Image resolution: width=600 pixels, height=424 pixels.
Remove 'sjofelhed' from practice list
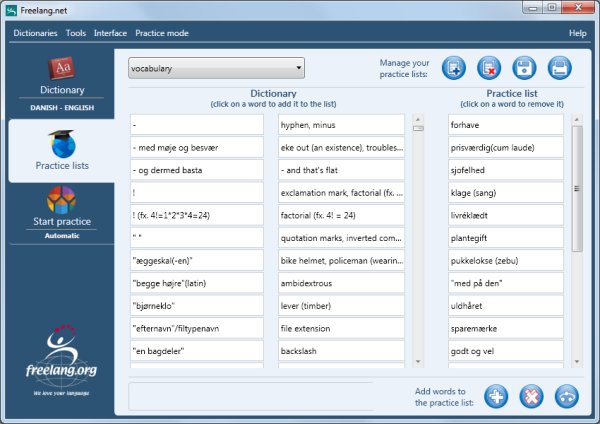pyautogui.click(x=506, y=170)
